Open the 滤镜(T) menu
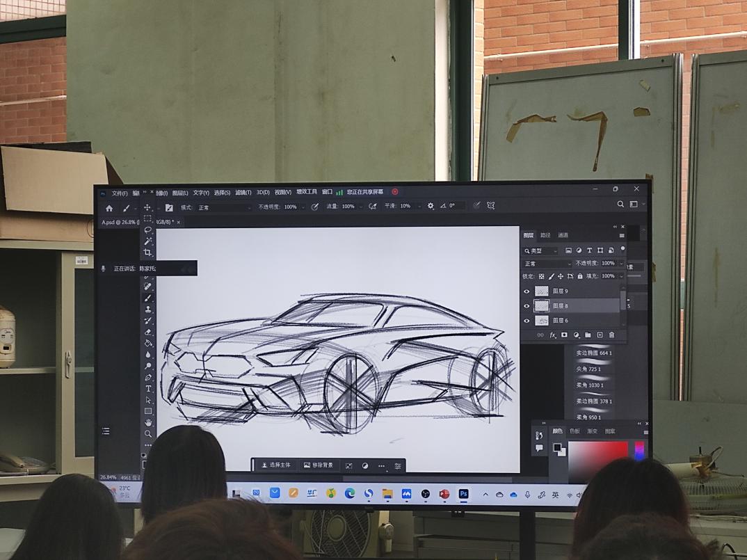This screenshot has width=747, height=560. (x=243, y=193)
